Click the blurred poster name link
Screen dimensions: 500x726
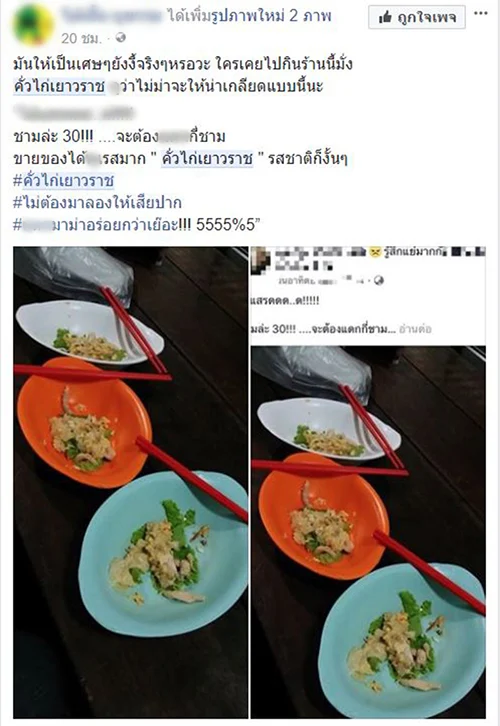click(113, 16)
